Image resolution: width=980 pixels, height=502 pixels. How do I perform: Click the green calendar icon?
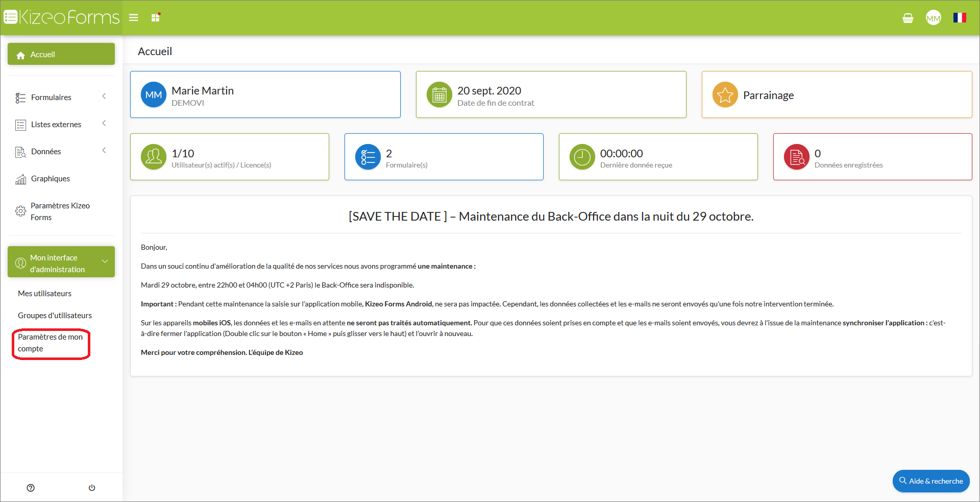[x=439, y=94]
